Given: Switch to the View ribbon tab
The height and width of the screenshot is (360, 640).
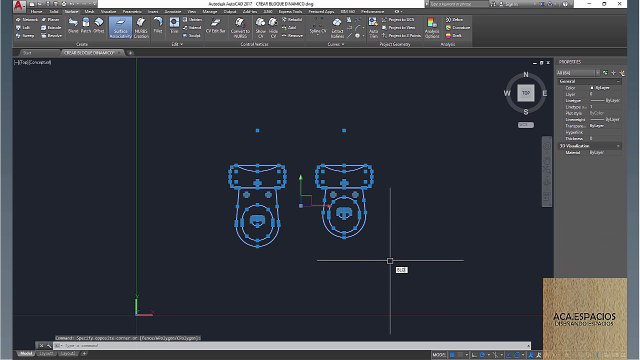Looking at the screenshot, I should [192, 11].
